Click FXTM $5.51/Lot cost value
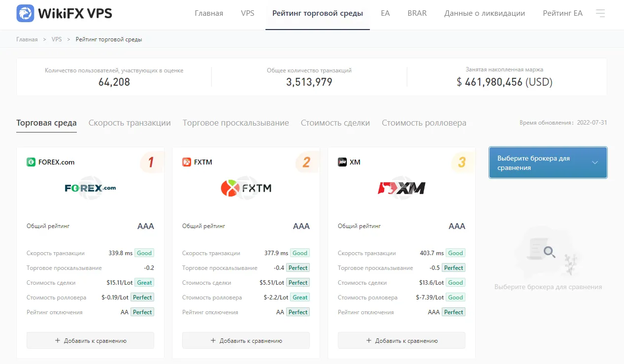This screenshot has width=624, height=364. click(x=272, y=283)
